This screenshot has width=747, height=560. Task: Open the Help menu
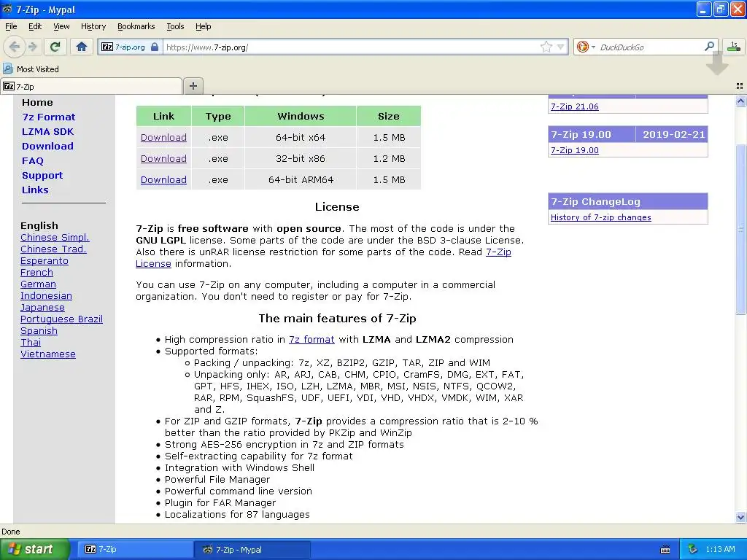(203, 26)
